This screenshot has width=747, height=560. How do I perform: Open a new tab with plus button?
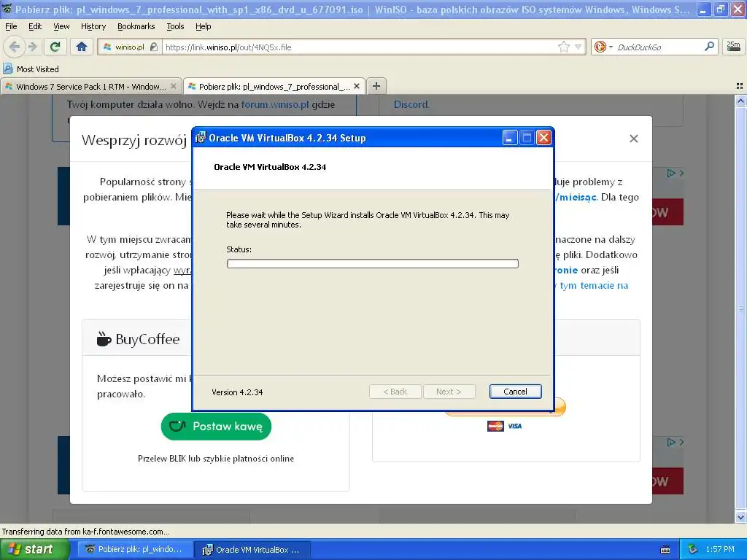coord(376,86)
